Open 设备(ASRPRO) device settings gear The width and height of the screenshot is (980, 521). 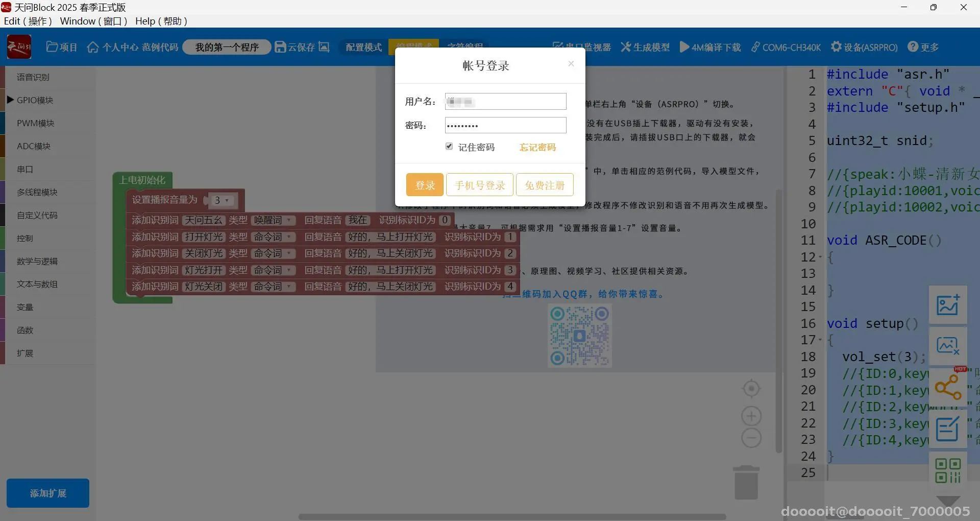tap(837, 46)
